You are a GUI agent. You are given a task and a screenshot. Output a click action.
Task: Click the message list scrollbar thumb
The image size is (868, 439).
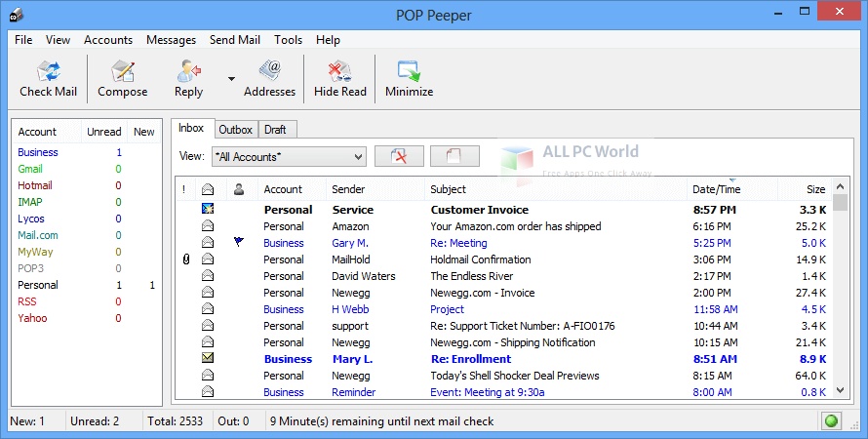coord(840,203)
